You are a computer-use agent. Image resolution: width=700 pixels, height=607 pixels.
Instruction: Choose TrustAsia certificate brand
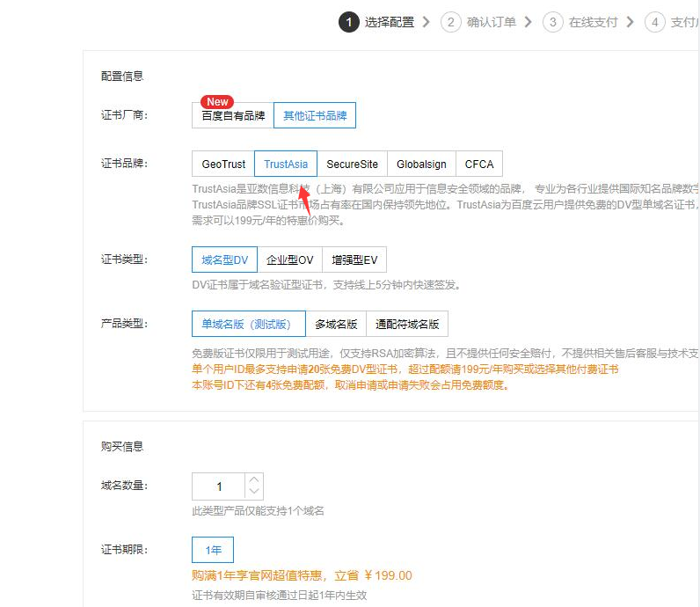click(x=286, y=164)
